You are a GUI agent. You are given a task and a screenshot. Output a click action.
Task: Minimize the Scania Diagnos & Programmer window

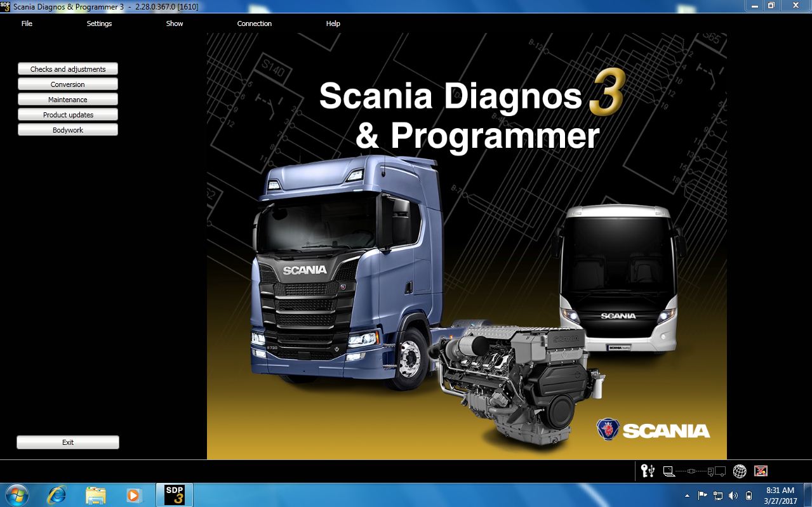[754, 6]
